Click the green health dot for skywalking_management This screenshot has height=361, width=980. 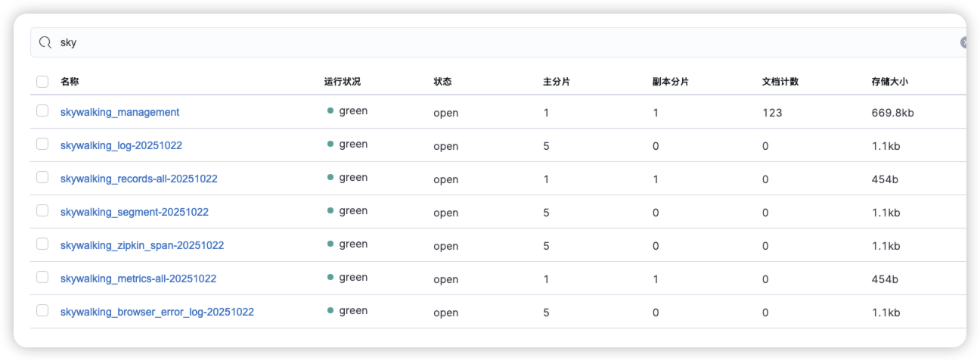(330, 110)
